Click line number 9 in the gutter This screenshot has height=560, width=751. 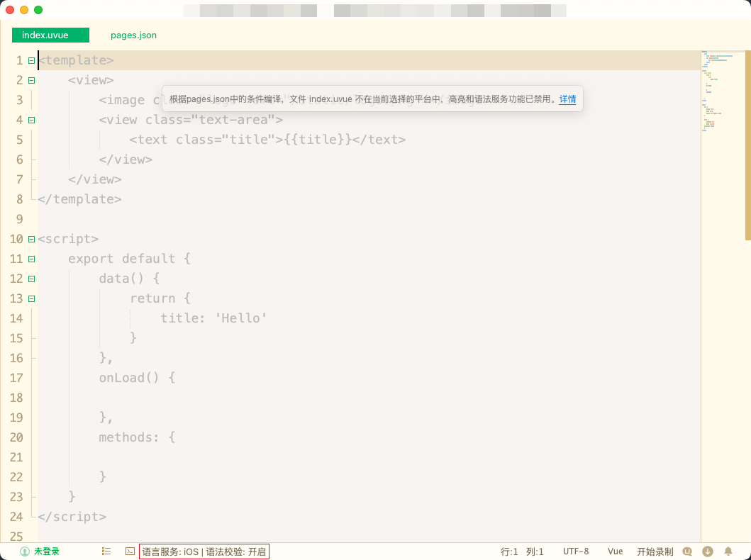[x=20, y=219]
